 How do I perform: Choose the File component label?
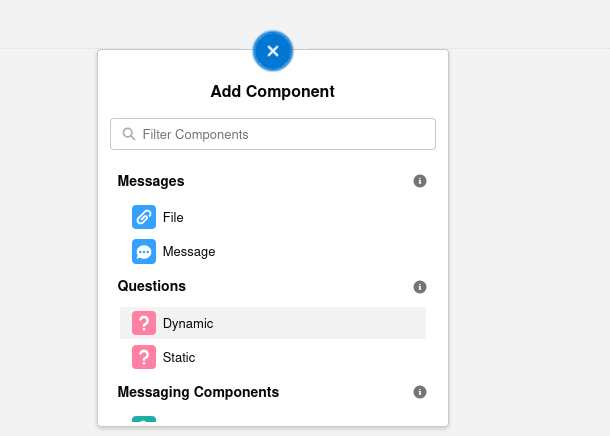pos(173,217)
